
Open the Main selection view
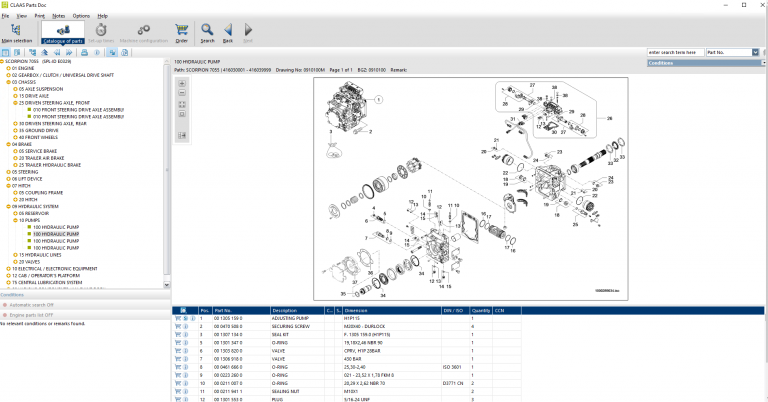tap(16, 32)
